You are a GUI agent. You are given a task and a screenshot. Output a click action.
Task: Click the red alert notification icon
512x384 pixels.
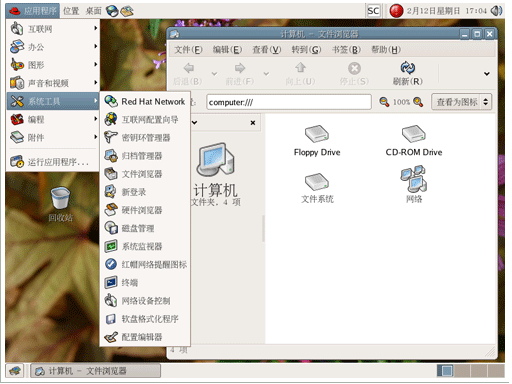coord(396,11)
